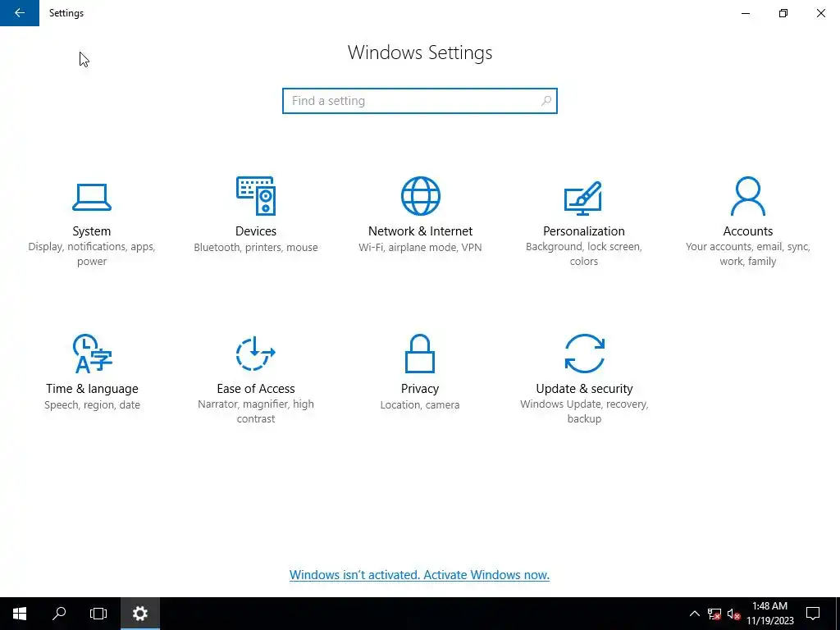Select the Settings gear on the taskbar
The image size is (840, 630).
pyautogui.click(x=139, y=614)
